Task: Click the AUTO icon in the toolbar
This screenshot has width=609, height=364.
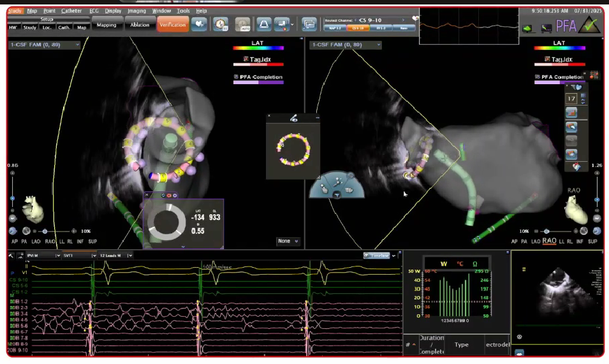Action: [x=242, y=24]
